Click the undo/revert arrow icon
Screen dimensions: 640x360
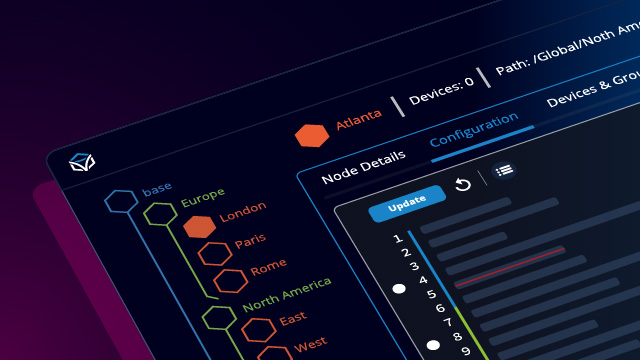pos(463,184)
